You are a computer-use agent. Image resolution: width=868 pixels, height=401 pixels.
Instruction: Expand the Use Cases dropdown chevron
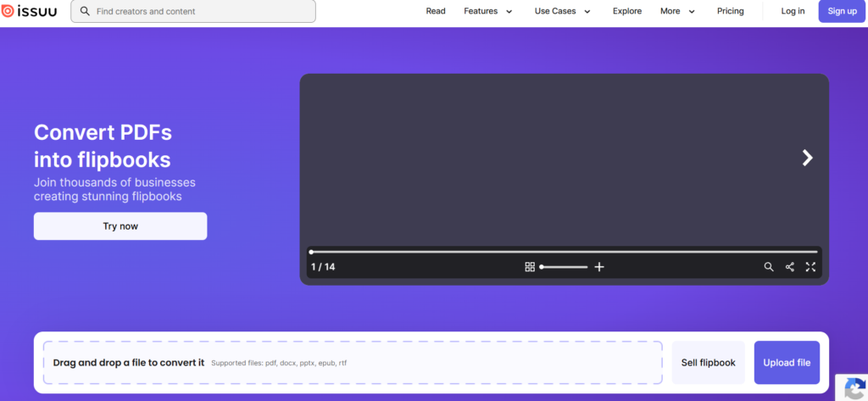(587, 12)
